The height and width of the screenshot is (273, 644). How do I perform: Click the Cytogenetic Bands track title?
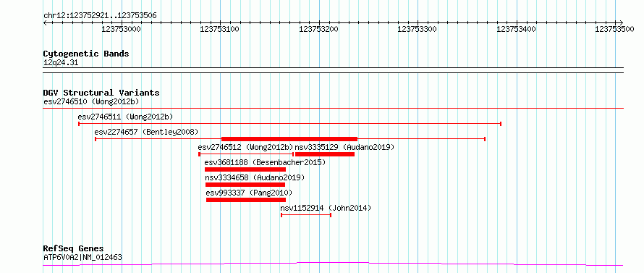tap(86, 54)
